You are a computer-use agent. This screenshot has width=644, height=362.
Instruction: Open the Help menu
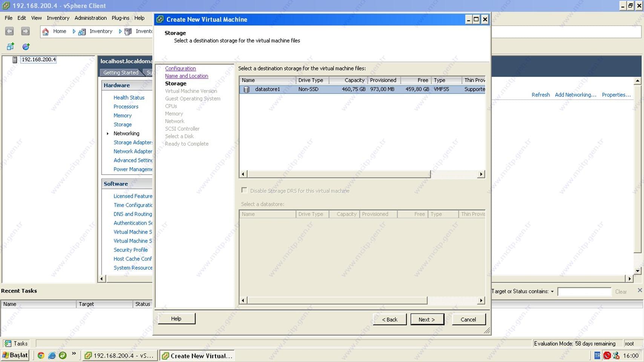139,18
